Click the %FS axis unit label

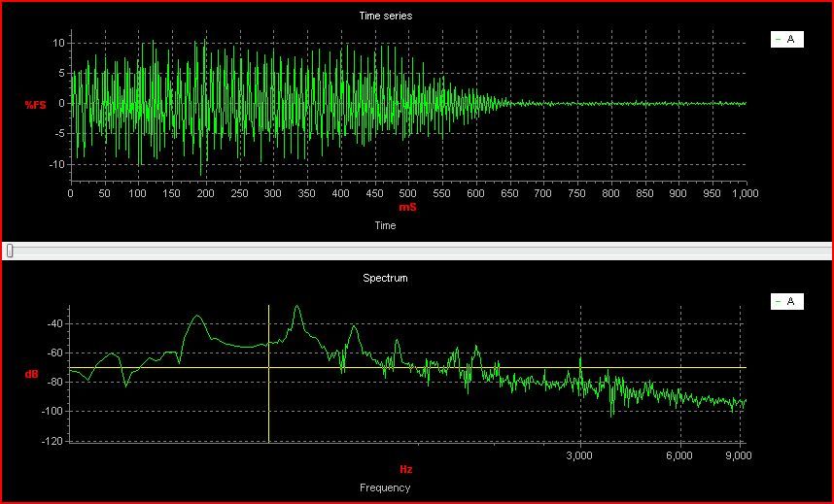coord(36,105)
